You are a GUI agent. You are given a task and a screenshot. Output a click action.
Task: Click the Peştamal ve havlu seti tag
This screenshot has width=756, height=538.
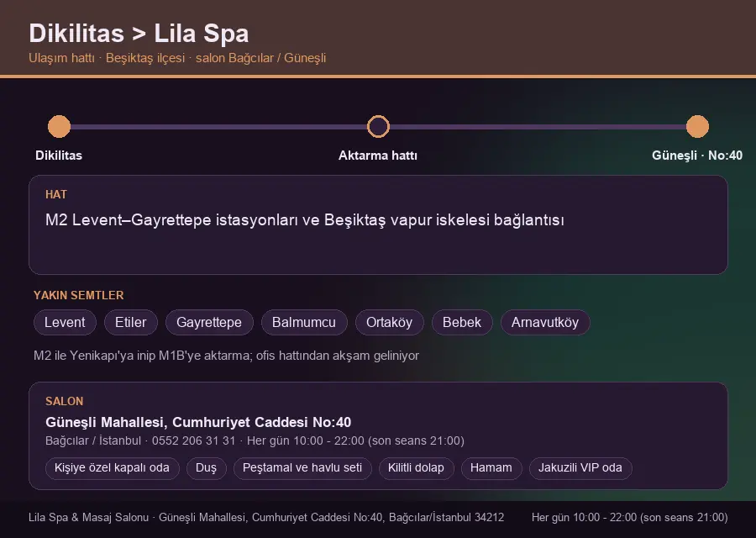pyautogui.click(x=302, y=468)
